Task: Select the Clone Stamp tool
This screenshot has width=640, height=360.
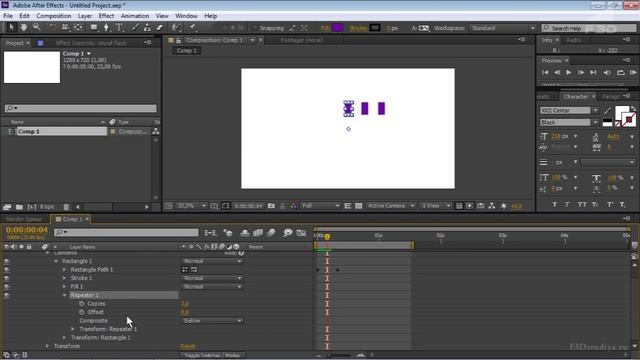Action: [147, 27]
